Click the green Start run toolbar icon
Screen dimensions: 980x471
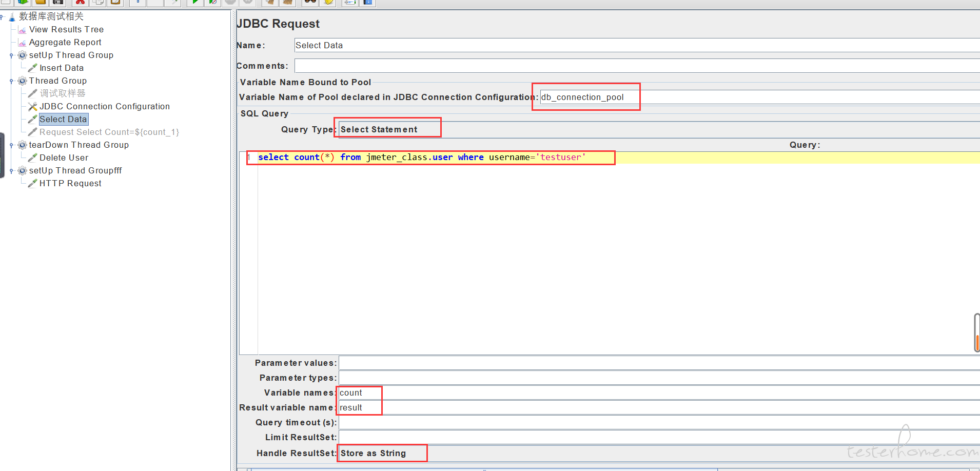pyautogui.click(x=195, y=2)
